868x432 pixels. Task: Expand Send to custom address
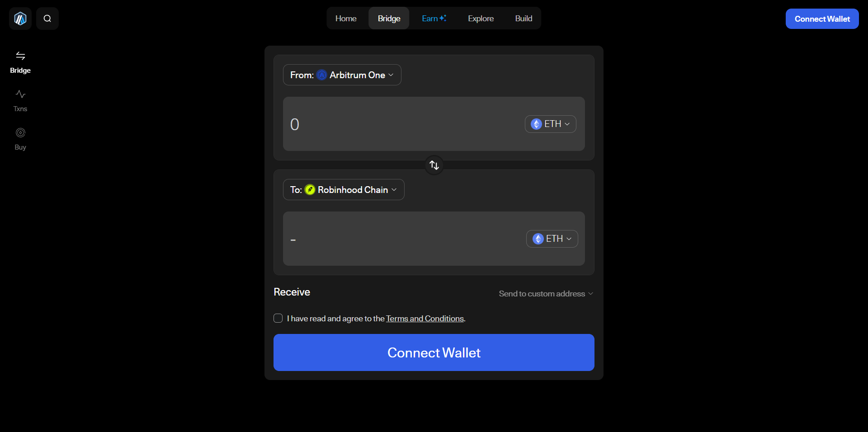pos(546,294)
